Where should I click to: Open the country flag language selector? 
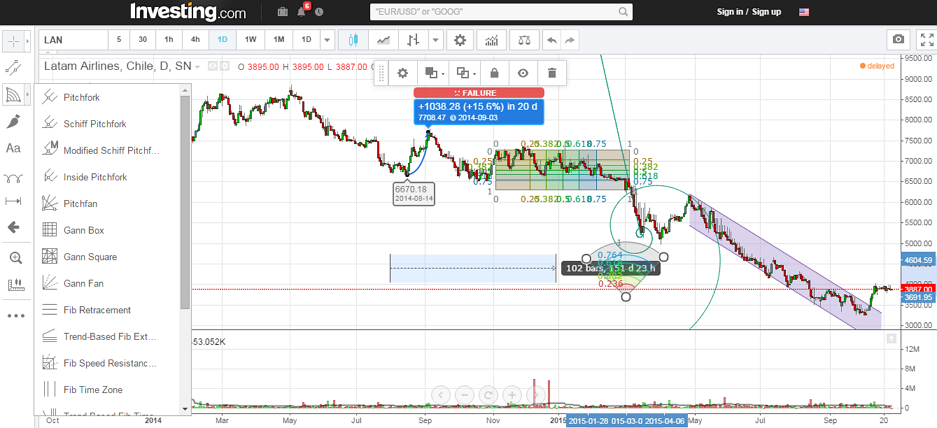tap(804, 12)
